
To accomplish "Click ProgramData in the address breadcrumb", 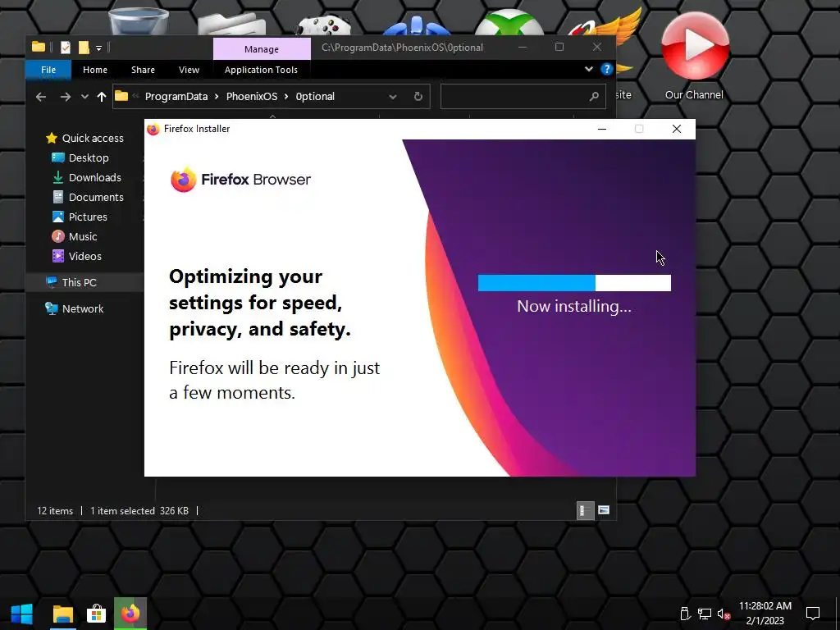I will point(176,97).
